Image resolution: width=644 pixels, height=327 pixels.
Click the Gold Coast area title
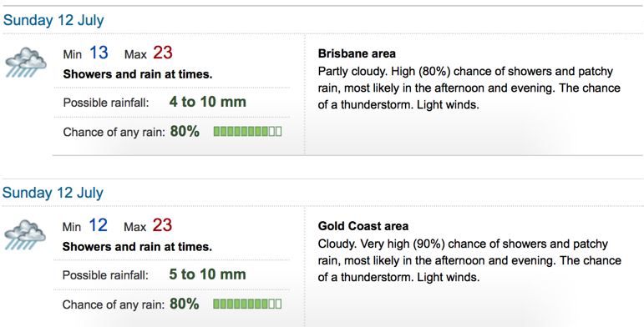pyautogui.click(x=363, y=226)
